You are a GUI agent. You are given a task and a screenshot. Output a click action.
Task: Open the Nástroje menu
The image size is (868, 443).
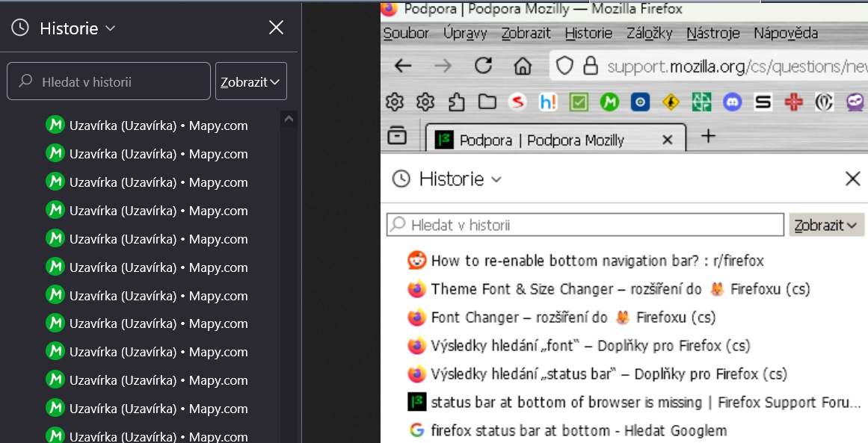[713, 33]
